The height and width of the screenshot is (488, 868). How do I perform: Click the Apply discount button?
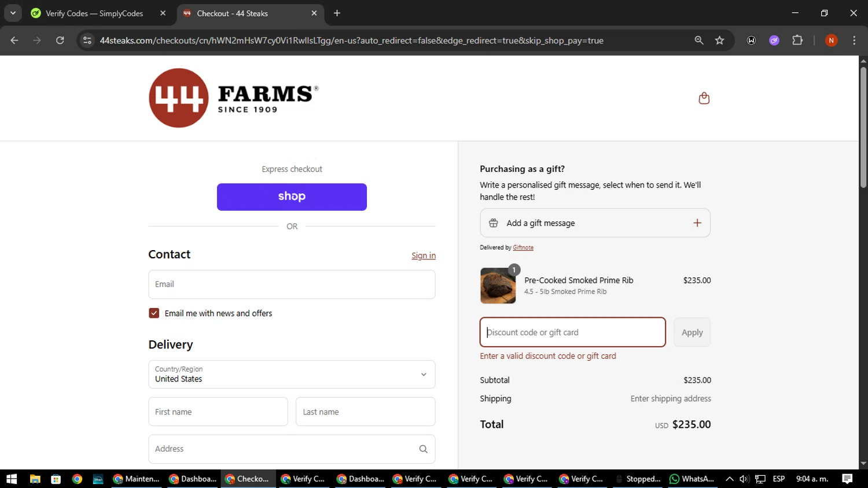click(692, 332)
